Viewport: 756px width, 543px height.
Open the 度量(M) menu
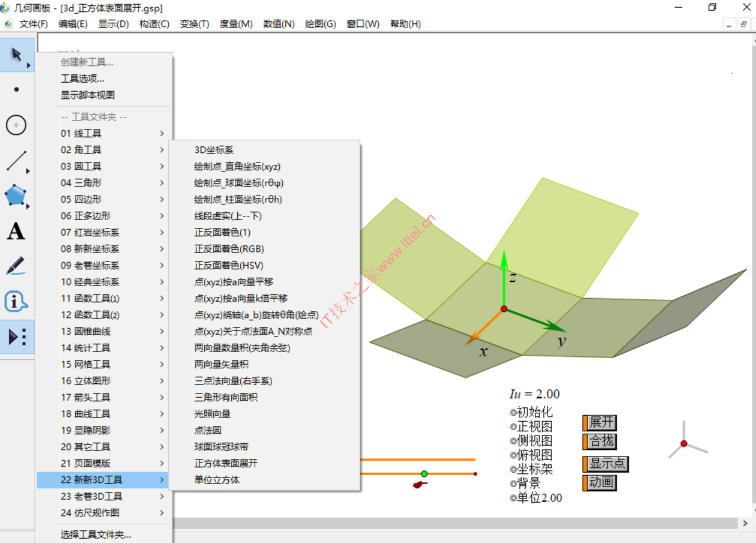coord(236,24)
